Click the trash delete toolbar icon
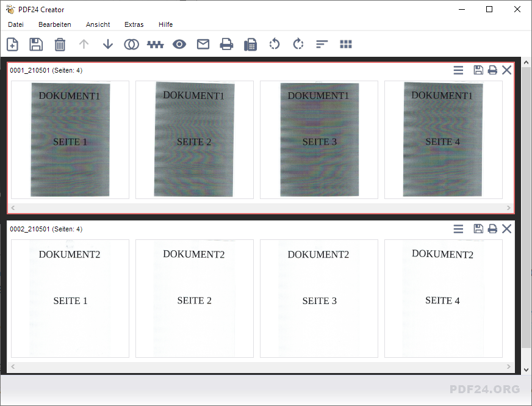The image size is (532, 406). tap(60, 44)
